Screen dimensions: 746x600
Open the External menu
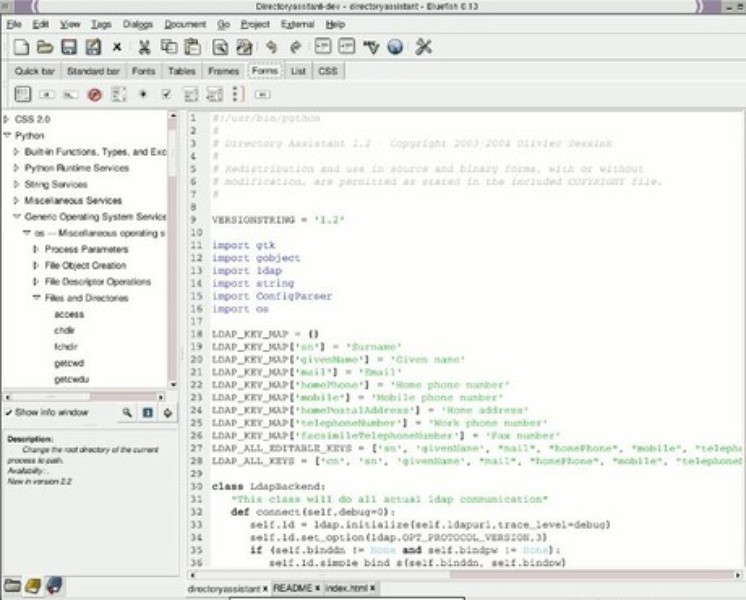click(x=297, y=24)
